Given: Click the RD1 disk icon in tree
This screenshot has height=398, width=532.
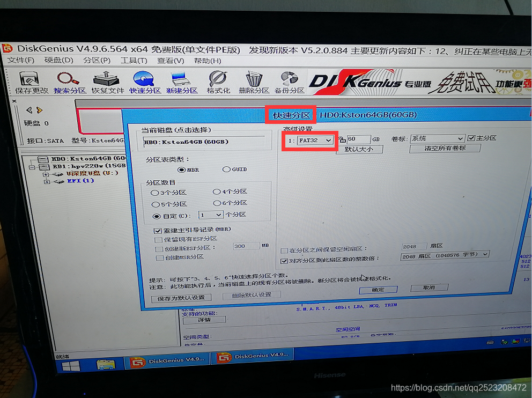Looking at the screenshot, I should tap(45, 167).
